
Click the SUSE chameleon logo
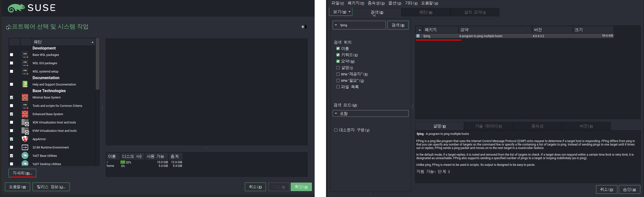16,8
